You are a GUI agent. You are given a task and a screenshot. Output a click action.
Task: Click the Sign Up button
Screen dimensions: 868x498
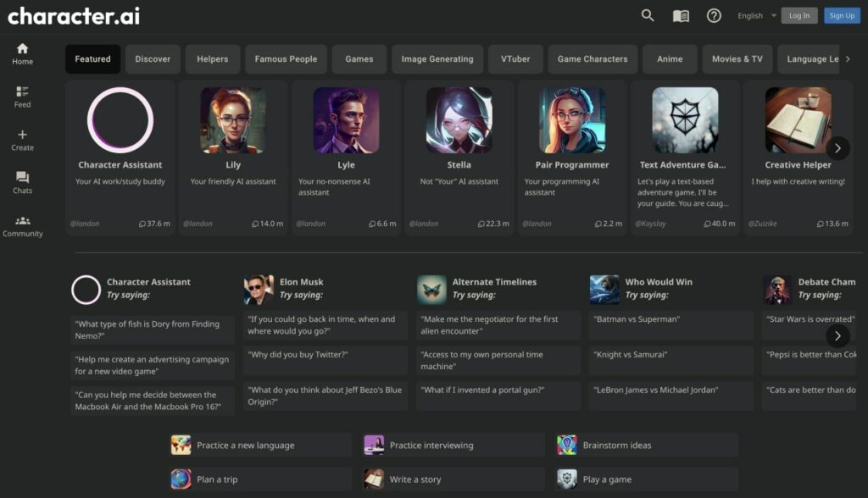click(842, 15)
